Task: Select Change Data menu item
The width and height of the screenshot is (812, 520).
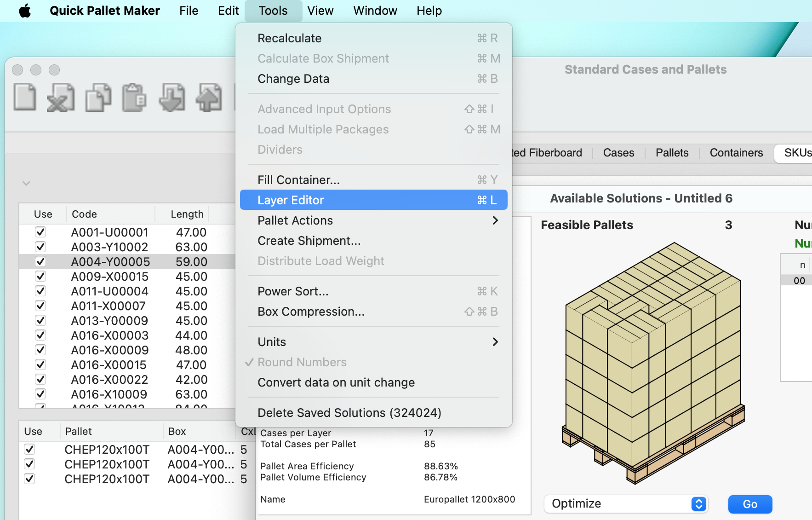Action: (x=374, y=79)
